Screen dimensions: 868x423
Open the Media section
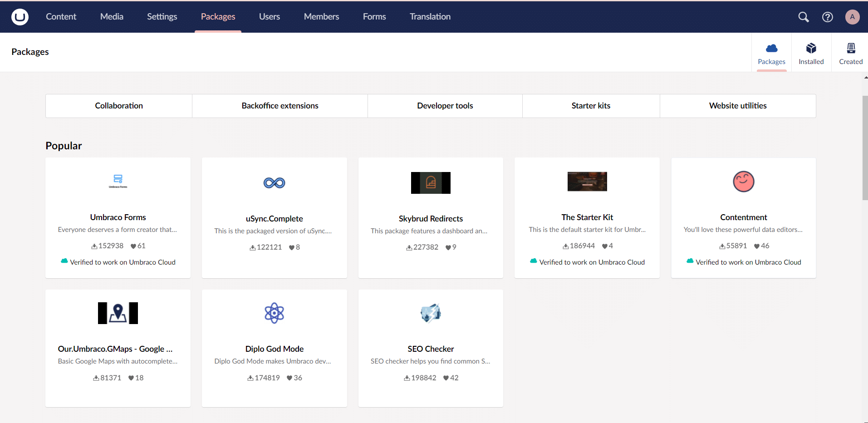point(112,17)
